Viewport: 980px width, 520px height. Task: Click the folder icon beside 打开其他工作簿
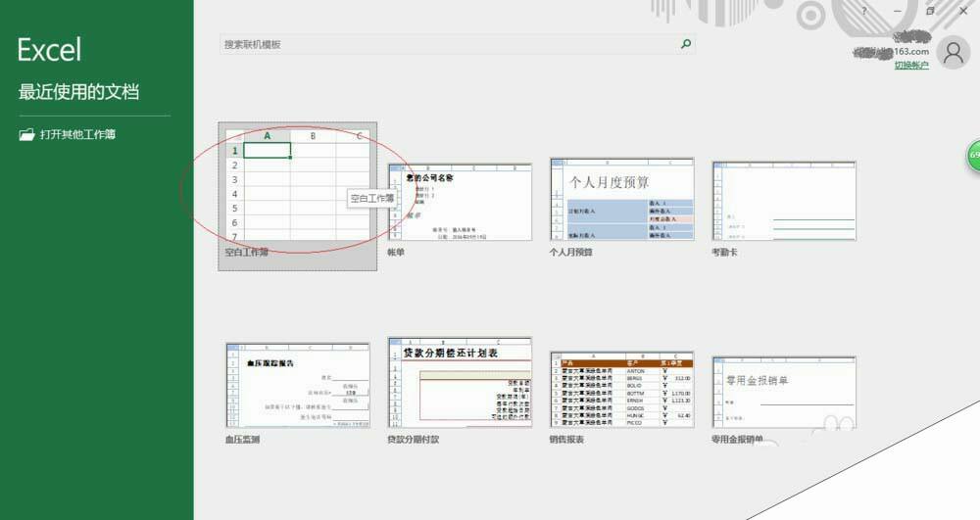[26, 135]
